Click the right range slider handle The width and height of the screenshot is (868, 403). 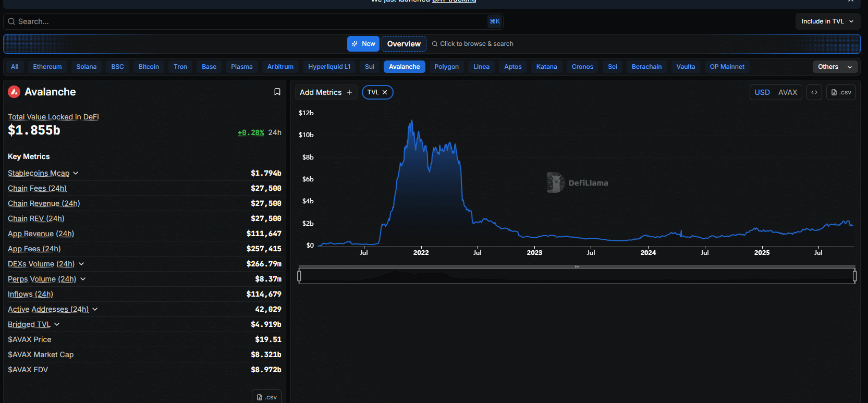tap(854, 276)
